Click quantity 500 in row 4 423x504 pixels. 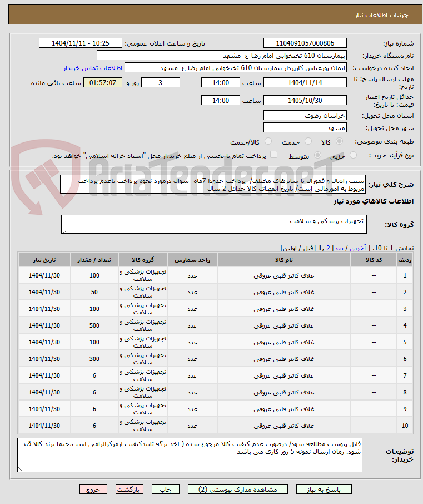pos(94,325)
